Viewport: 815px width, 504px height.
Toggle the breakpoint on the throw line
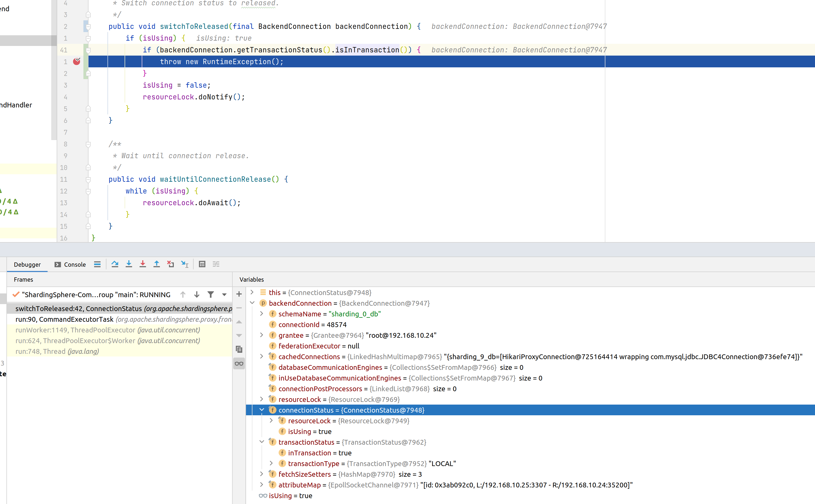77,61
